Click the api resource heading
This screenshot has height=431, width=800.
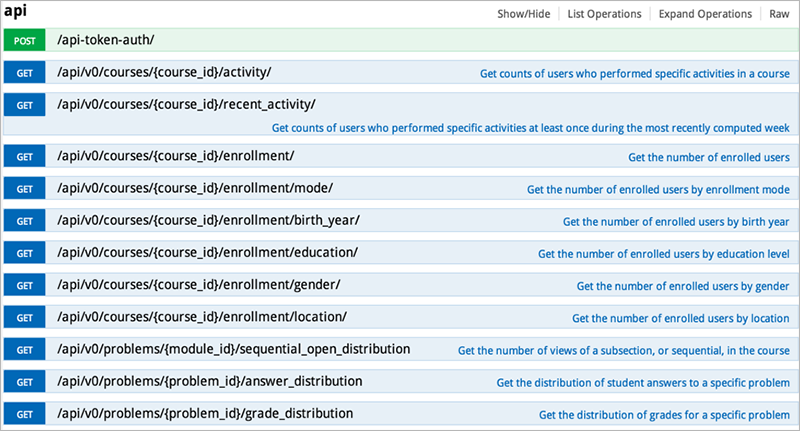coord(16,13)
